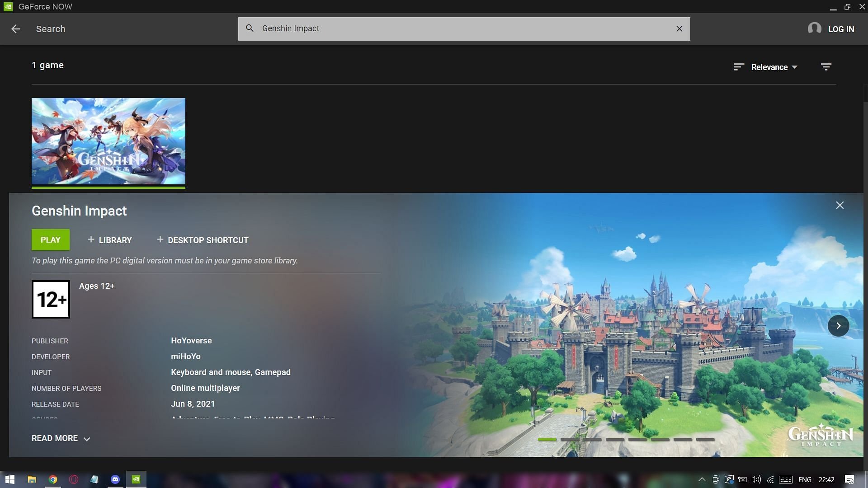Screen dimensions: 868x488
Task: Click the NVIDIA taskbar icon
Action: click(x=136, y=479)
